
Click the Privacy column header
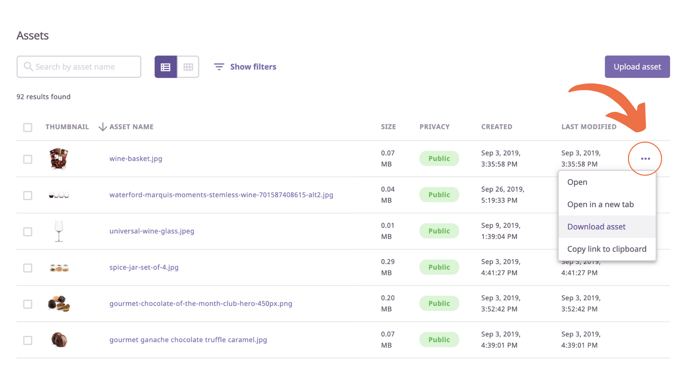(x=434, y=127)
